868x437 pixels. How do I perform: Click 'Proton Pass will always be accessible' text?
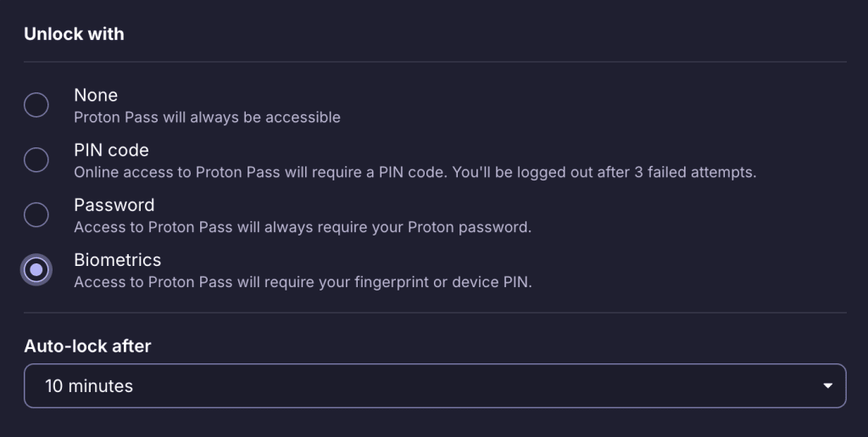coord(207,118)
